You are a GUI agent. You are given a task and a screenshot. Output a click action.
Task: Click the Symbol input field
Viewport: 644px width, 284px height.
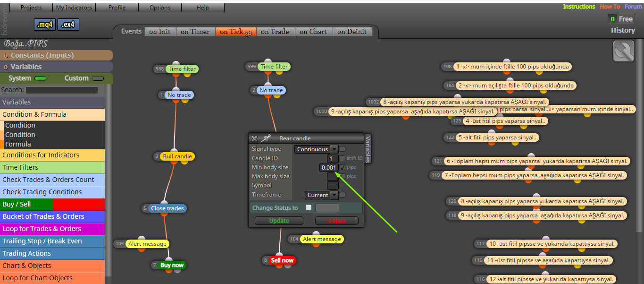[333, 186]
